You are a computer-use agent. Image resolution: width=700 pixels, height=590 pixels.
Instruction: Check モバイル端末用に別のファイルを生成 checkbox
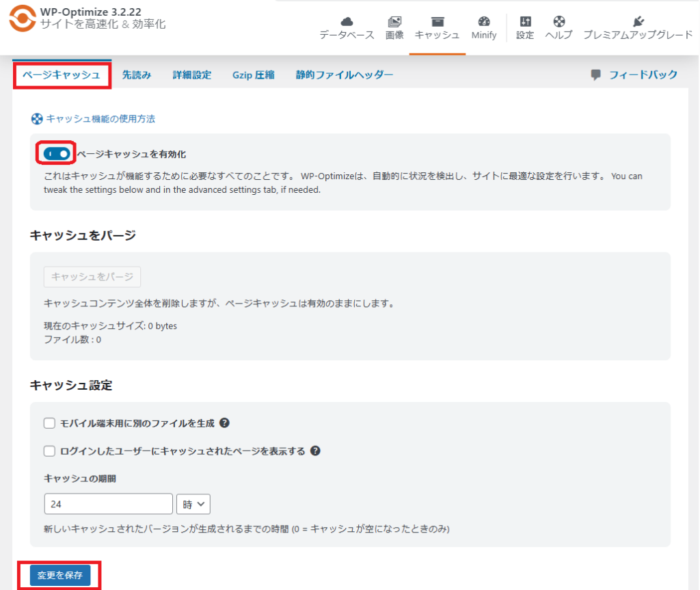click(49, 423)
